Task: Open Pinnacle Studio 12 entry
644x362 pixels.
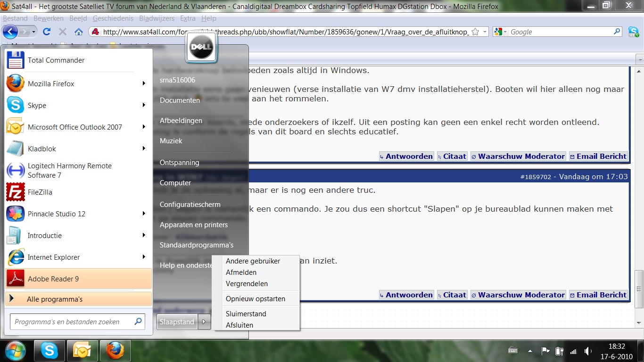Action: [x=79, y=214]
